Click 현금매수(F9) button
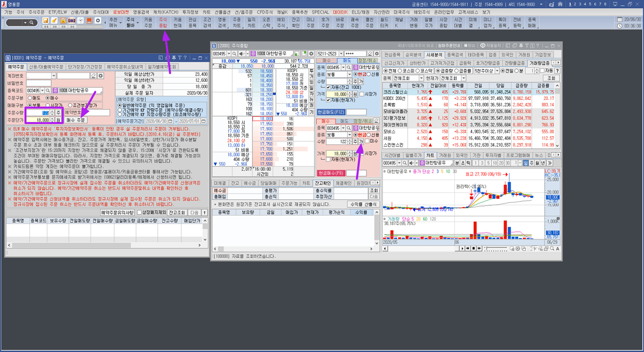Viewport: 644px width, 352px height. pyautogui.click(x=331, y=173)
